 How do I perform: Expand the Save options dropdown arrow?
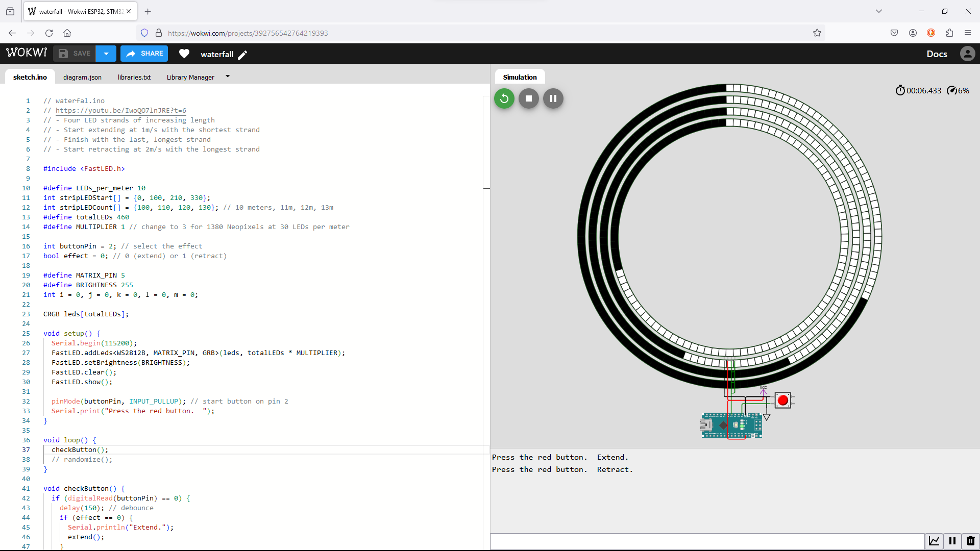(106, 54)
